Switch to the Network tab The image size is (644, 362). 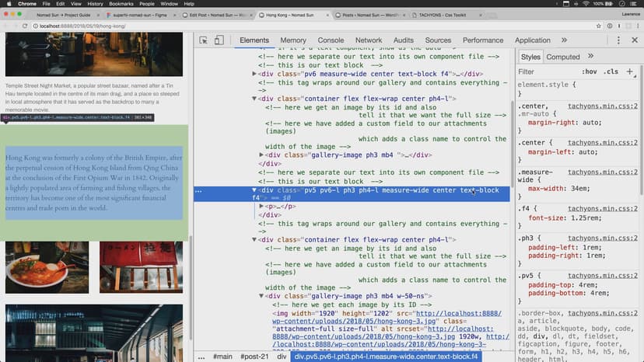368,40
